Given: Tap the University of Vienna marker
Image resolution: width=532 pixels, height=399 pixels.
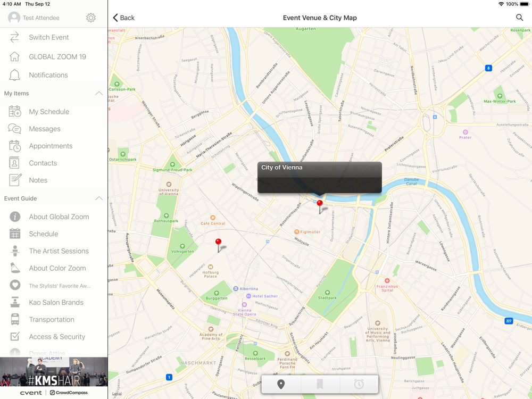Looking at the screenshot, I should (x=169, y=189).
